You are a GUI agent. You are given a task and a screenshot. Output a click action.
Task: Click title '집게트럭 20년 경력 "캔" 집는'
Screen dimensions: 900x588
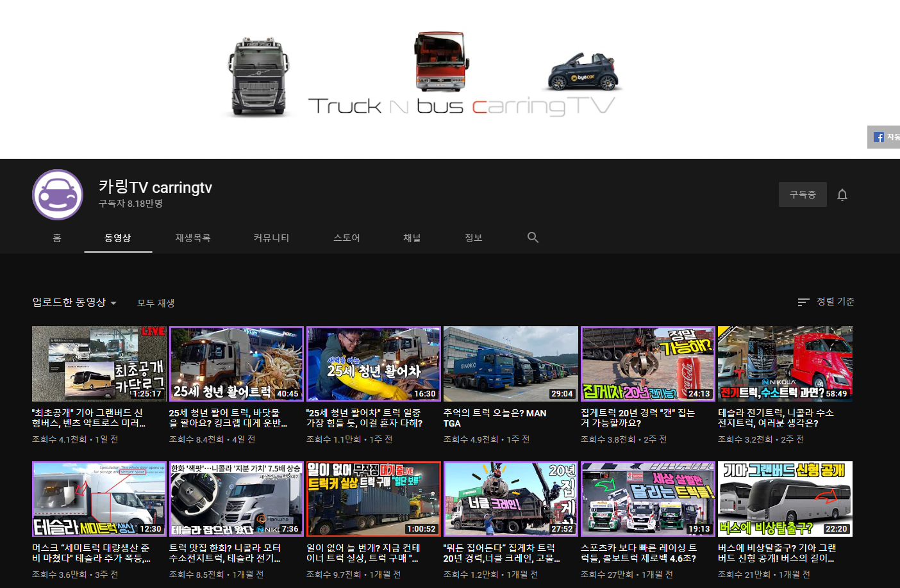[638, 418]
